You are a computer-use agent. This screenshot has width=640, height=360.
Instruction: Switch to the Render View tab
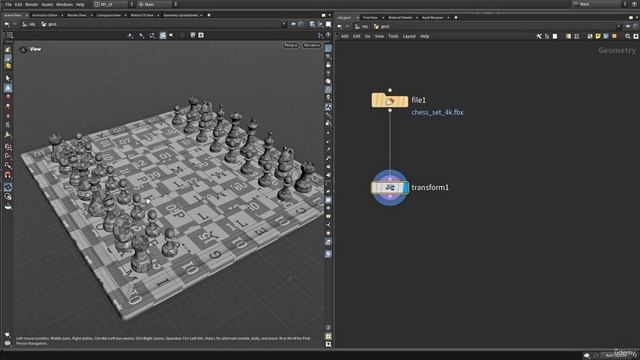pos(77,15)
